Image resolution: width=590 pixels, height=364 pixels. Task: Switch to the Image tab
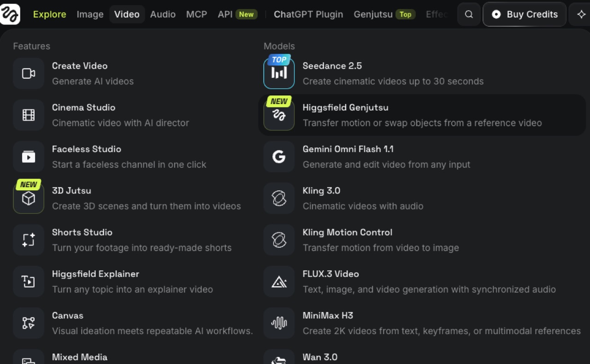90,14
